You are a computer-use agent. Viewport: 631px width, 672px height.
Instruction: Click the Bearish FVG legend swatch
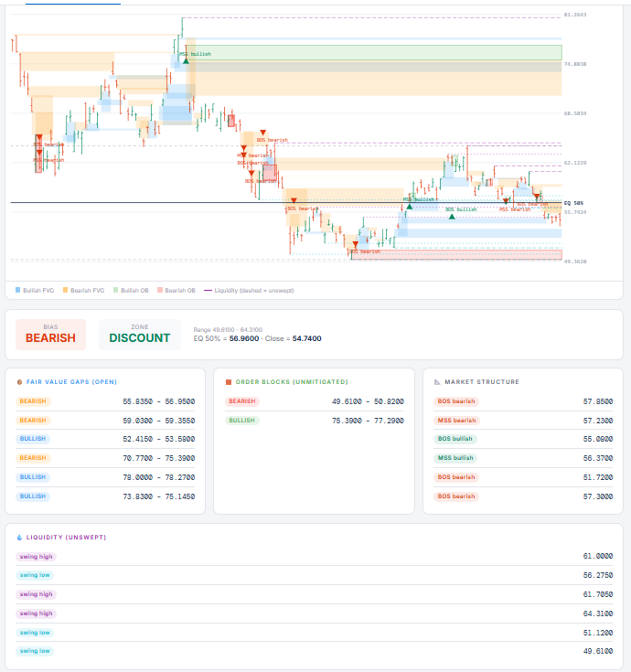click(66, 290)
